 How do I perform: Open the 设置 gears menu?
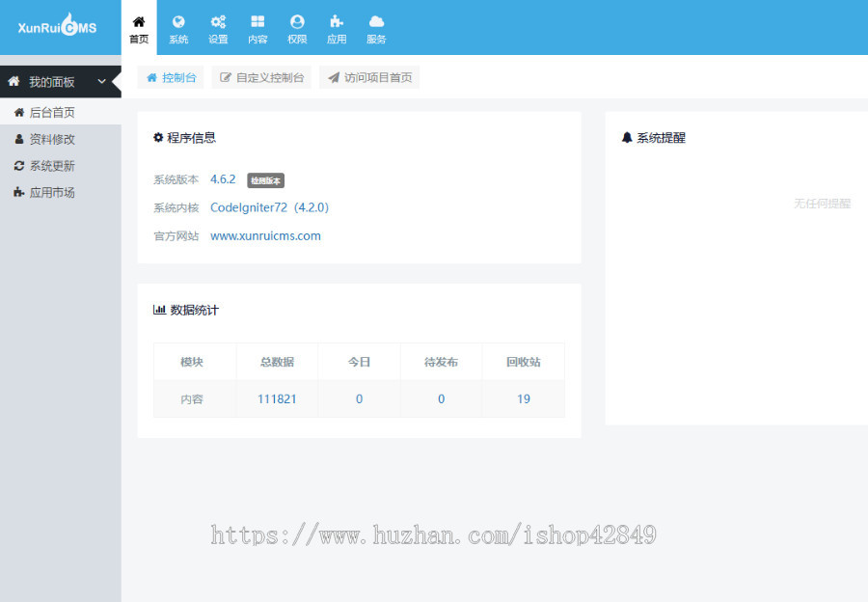218,28
